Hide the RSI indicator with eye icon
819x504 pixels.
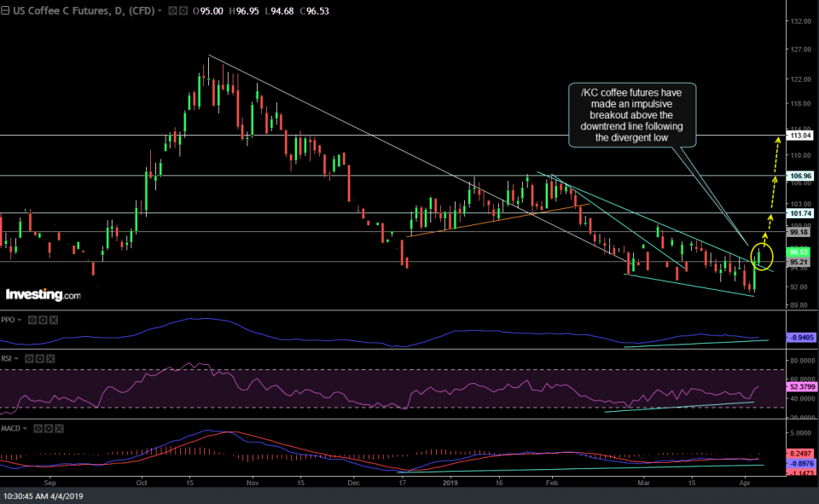(30, 360)
